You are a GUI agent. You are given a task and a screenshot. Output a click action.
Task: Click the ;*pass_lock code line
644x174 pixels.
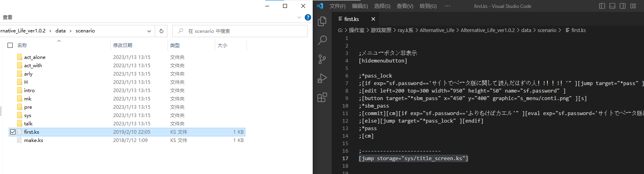[x=375, y=76]
